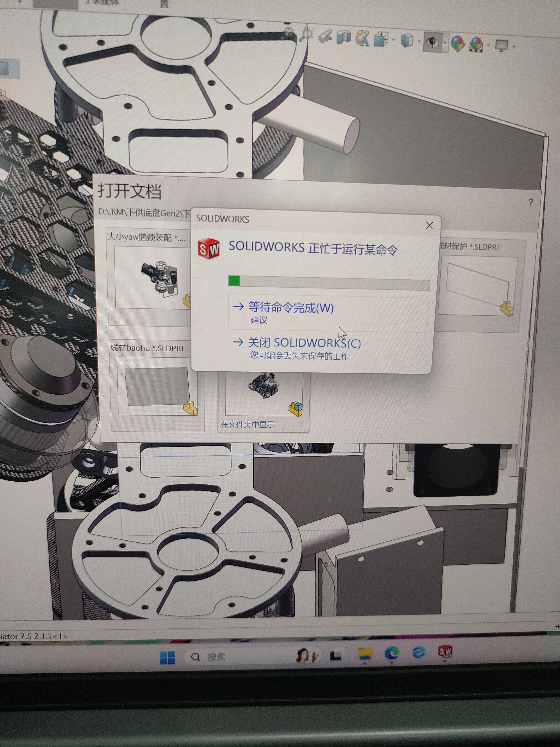The image size is (560, 747).
Task: Click the View Orientation cube icon
Action: pos(381,39)
